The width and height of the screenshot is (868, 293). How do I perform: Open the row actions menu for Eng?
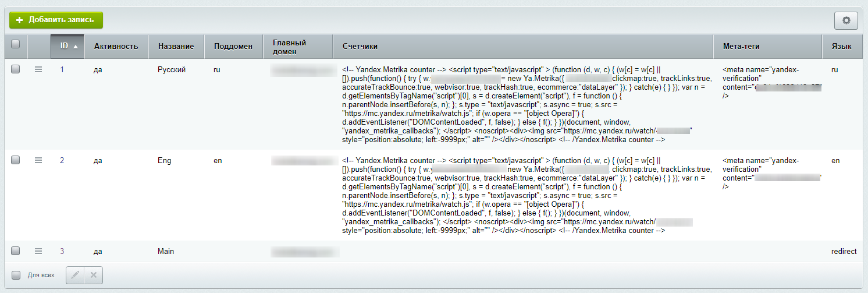38,160
